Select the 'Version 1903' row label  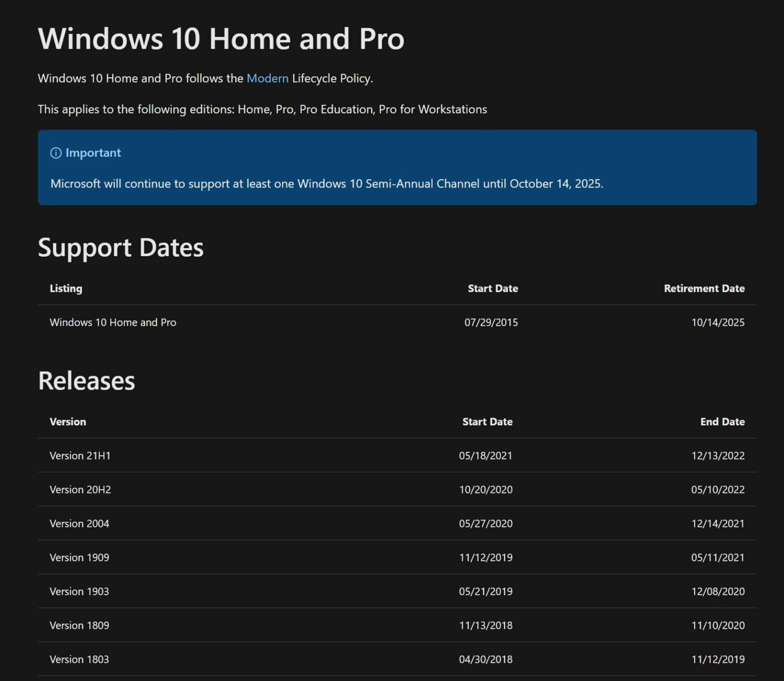(79, 592)
